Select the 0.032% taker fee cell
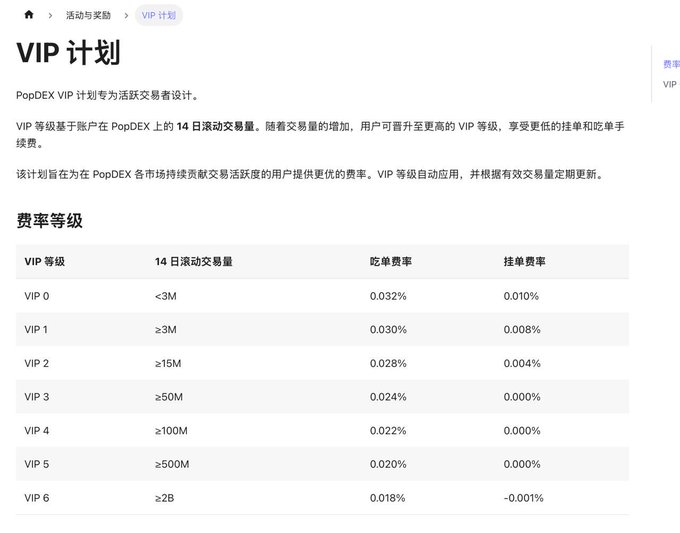This screenshot has width=680, height=533. click(388, 296)
